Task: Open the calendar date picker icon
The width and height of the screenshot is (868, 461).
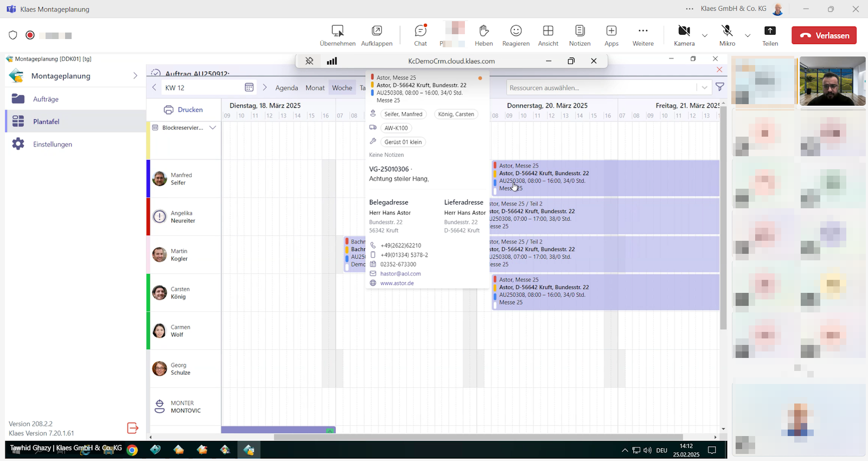Action: coord(249,87)
